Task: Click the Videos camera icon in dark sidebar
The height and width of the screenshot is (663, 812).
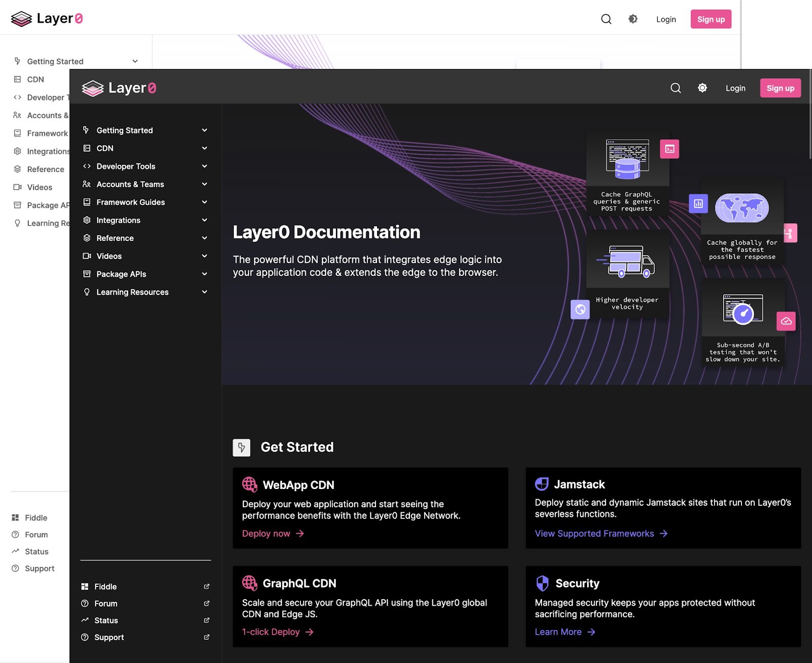Action: click(87, 256)
